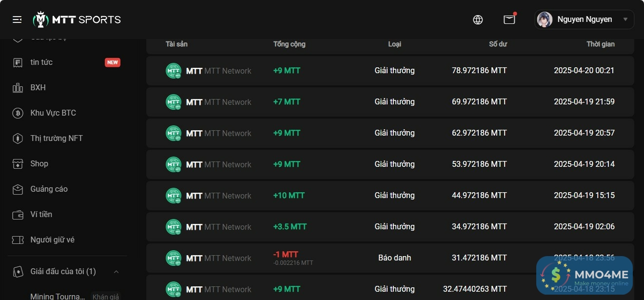Collapse the Giải đấu của tôi section
The image size is (644, 300).
pos(116,272)
